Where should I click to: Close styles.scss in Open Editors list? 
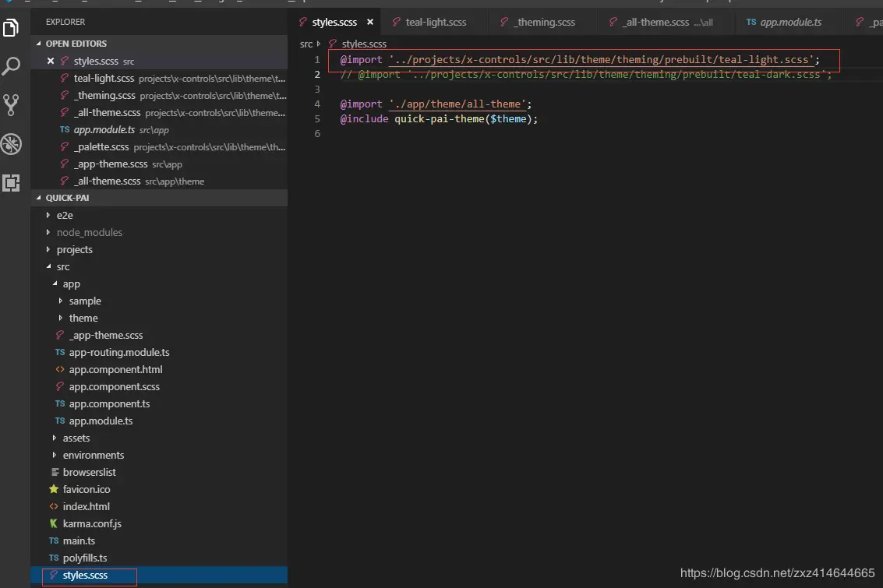[x=51, y=61]
